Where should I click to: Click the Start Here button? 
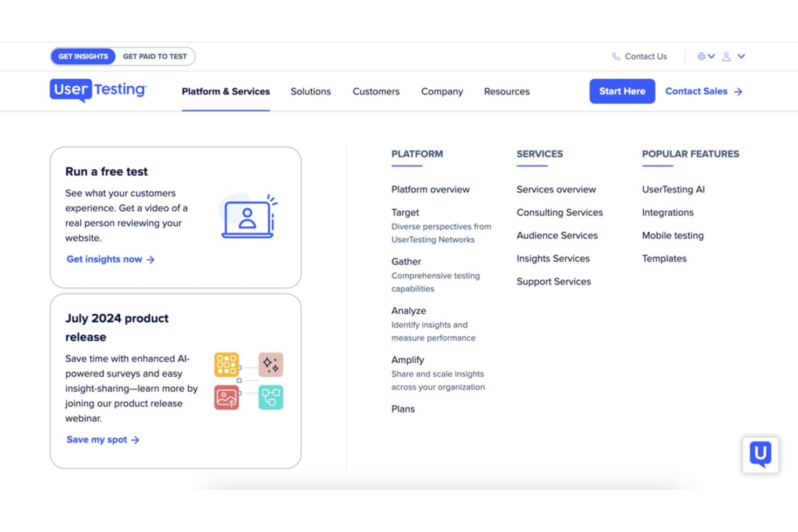pos(622,91)
